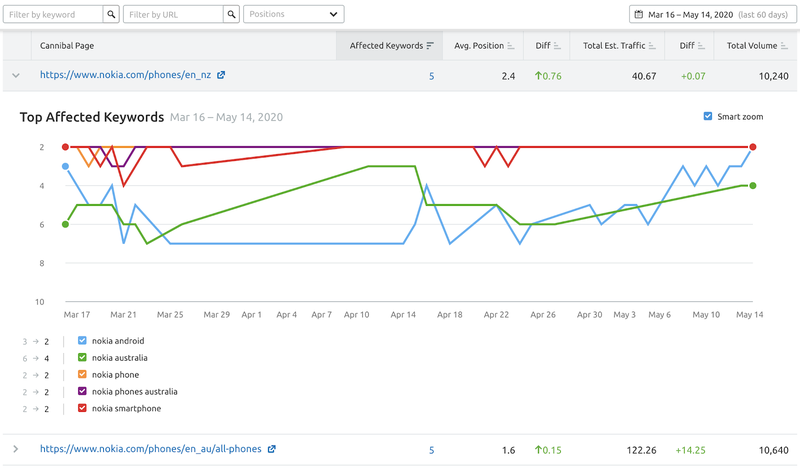This screenshot has width=800, height=469.
Task: Collapse the en_nz cannibal page row
Action: pyautogui.click(x=15, y=75)
